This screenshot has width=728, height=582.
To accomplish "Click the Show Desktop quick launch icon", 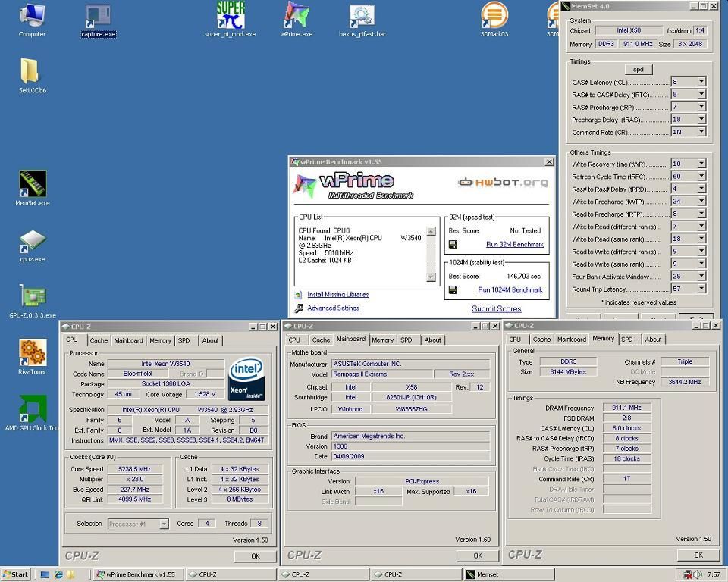I will (45, 574).
